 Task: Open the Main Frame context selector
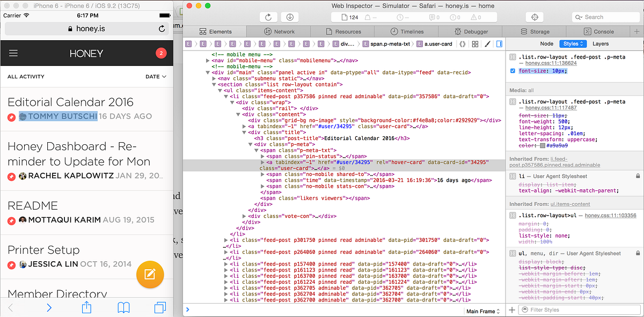(x=483, y=311)
